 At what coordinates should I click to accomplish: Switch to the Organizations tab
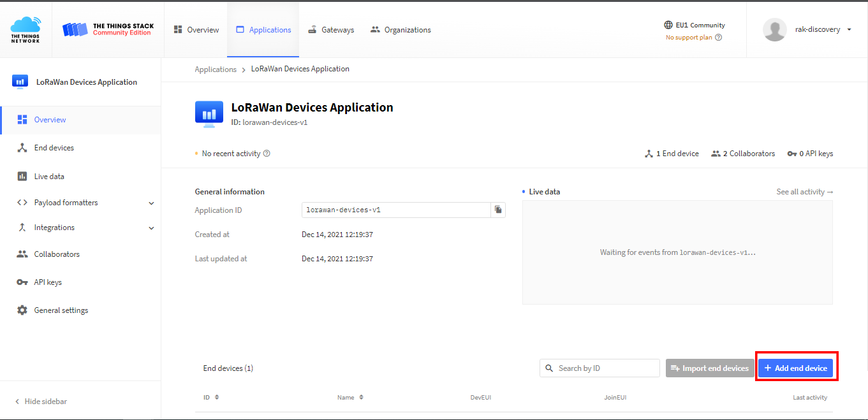coord(400,29)
